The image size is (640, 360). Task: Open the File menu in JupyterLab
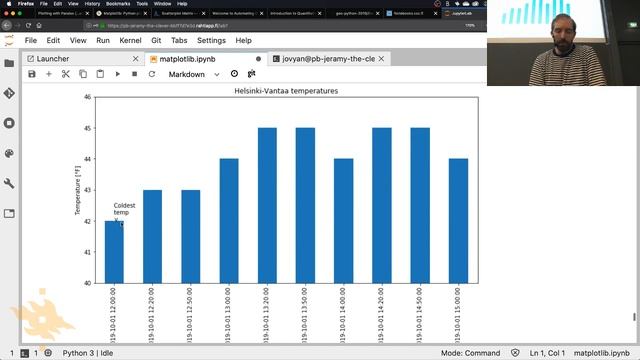coord(31,40)
